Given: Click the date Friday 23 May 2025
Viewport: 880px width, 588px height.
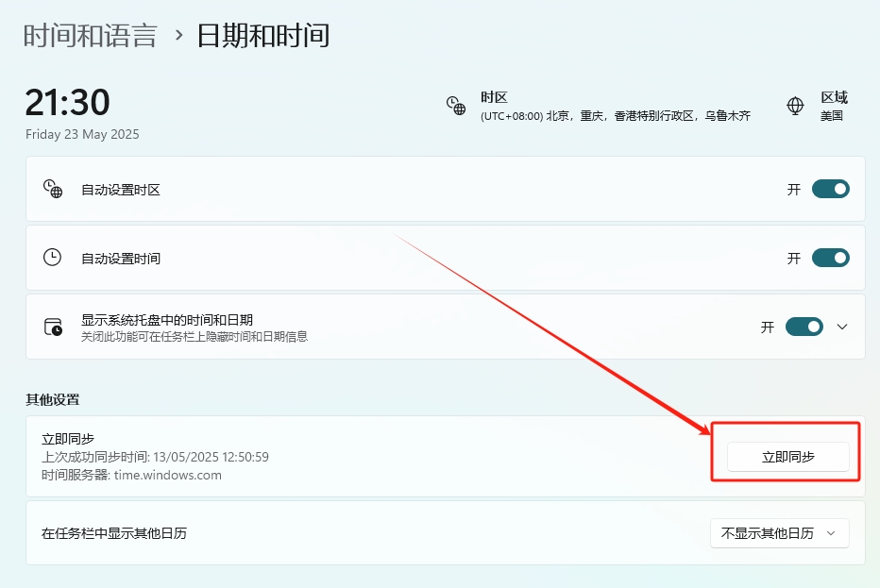Looking at the screenshot, I should click(x=82, y=134).
